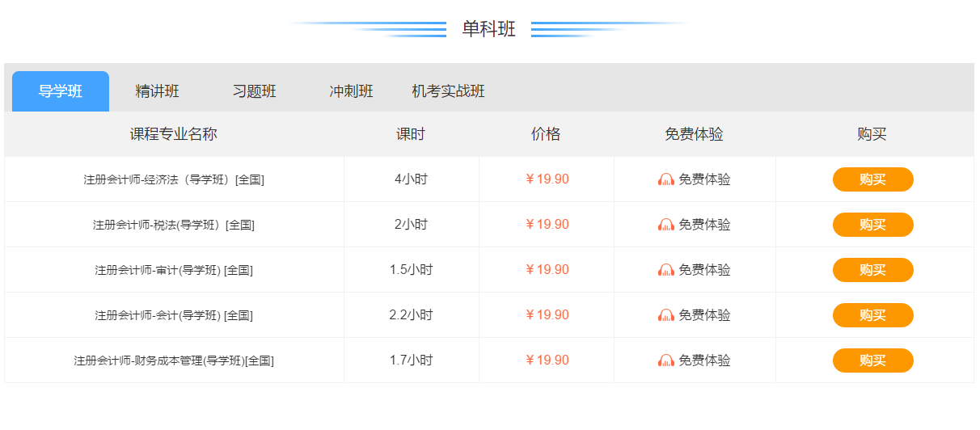Click headphone icon in 会计 row

(666, 315)
